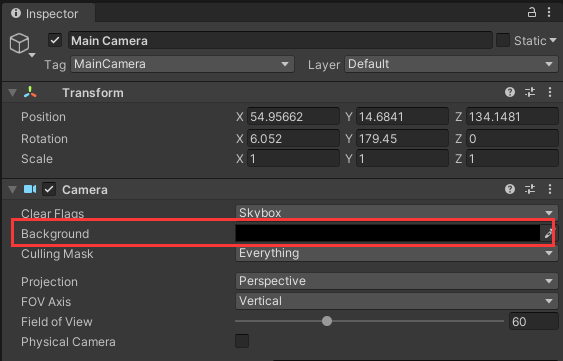Click the Rotation X field 6.052
Image resolution: width=563 pixels, height=361 pixels.
point(293,138)
